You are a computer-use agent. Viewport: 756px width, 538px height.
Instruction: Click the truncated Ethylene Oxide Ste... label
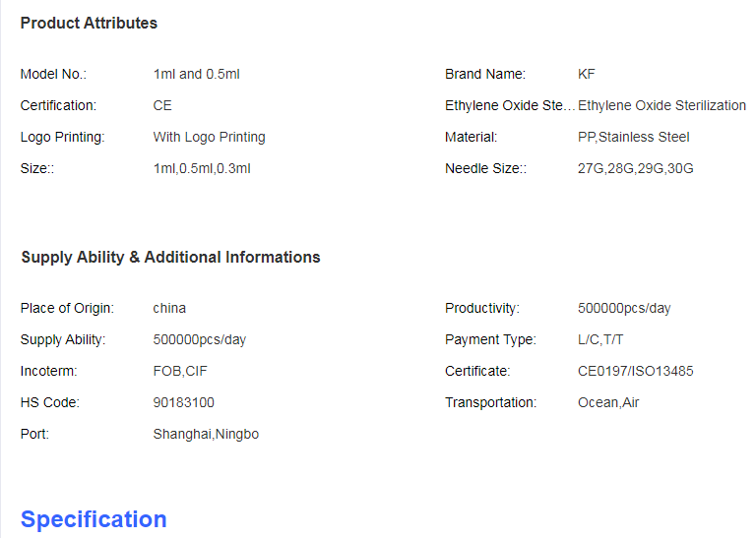[x=510, y=105]
